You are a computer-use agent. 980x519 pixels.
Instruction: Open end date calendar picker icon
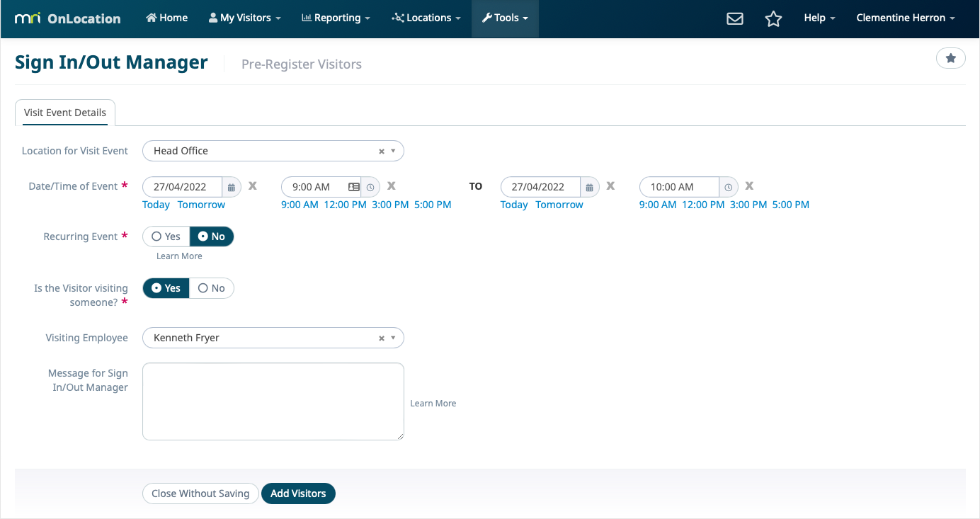tap(590, 187)
